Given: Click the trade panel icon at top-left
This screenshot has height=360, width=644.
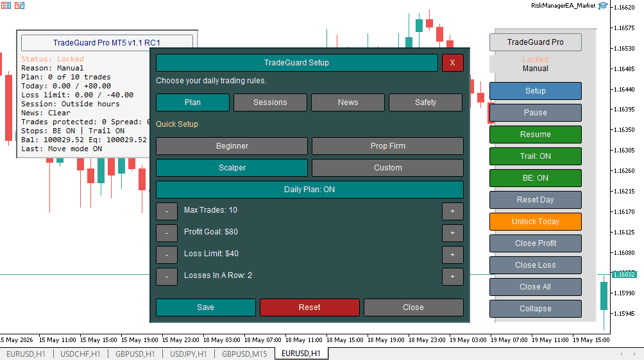Looking at the screenshot, I should tap(6, 5).
